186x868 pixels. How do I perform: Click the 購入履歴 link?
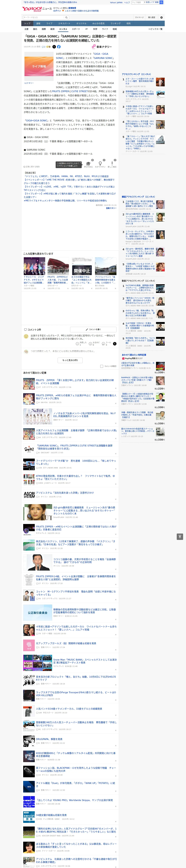(x=152, y=18)
